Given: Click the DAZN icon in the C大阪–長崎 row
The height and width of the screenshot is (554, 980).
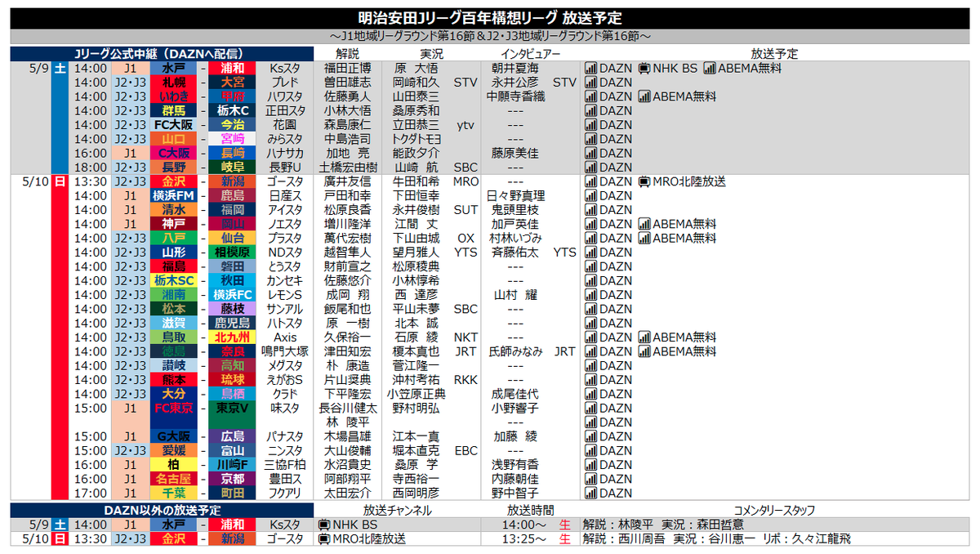Looking at the screenshot, I should click(591, 153).
